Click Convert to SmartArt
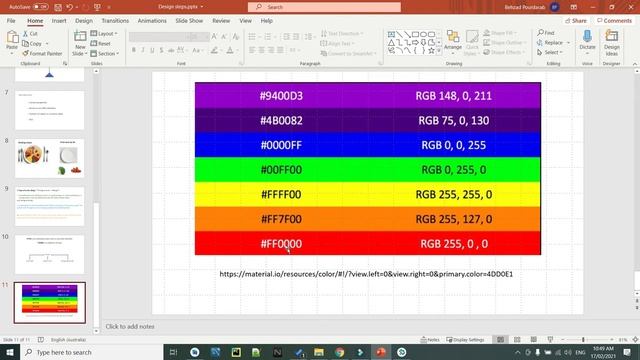640x360 pixels. coord(348,53)
